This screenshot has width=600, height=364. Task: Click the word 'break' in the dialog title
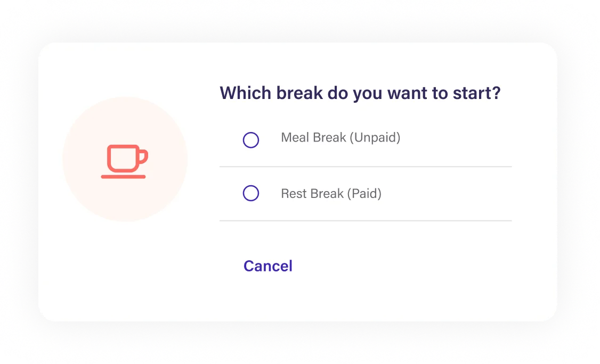pyautogui.click(x=299, y=93)
